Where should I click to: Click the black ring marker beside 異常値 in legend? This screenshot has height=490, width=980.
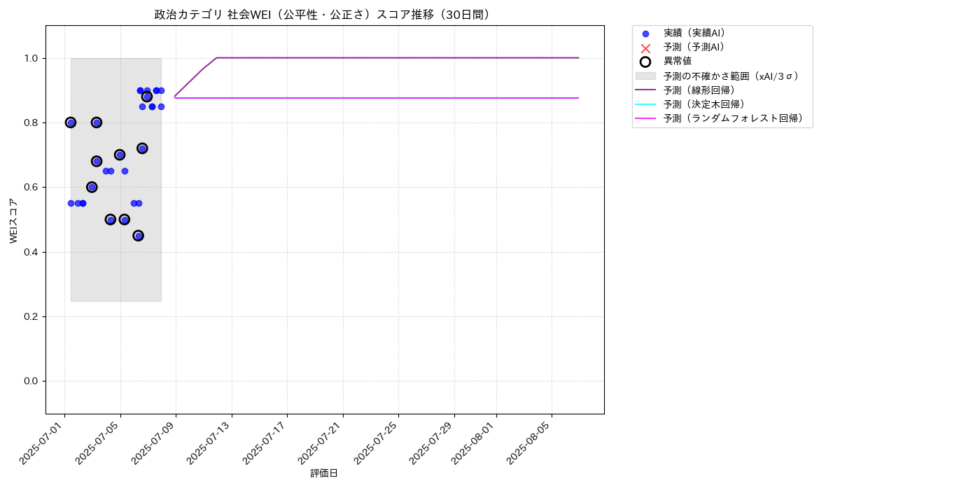[x=645, y=62]
